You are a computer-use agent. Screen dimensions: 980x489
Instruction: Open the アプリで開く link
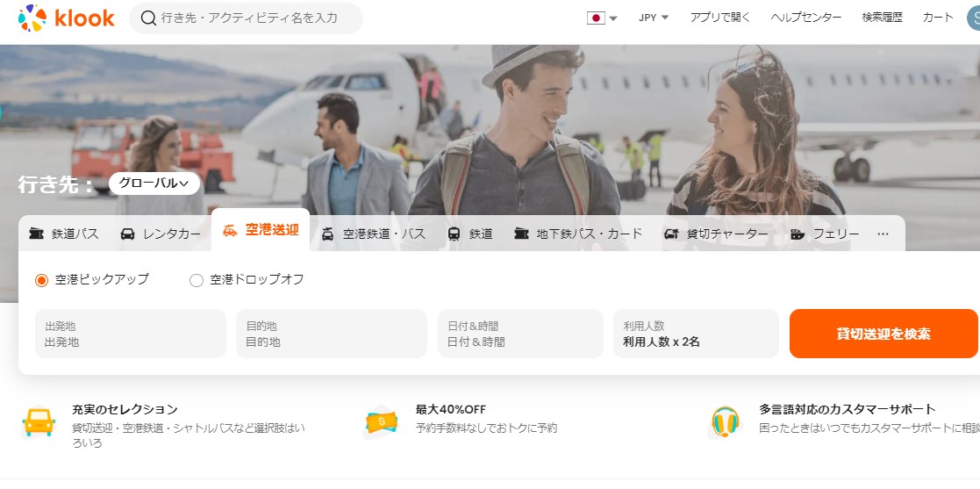(x=720, y=18)
